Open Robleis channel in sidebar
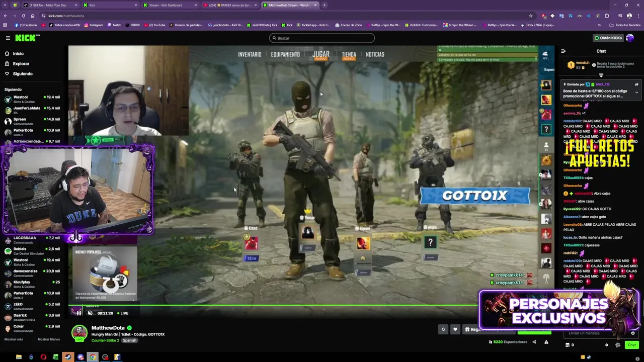644x362 pixels. (x=32, y=251)
